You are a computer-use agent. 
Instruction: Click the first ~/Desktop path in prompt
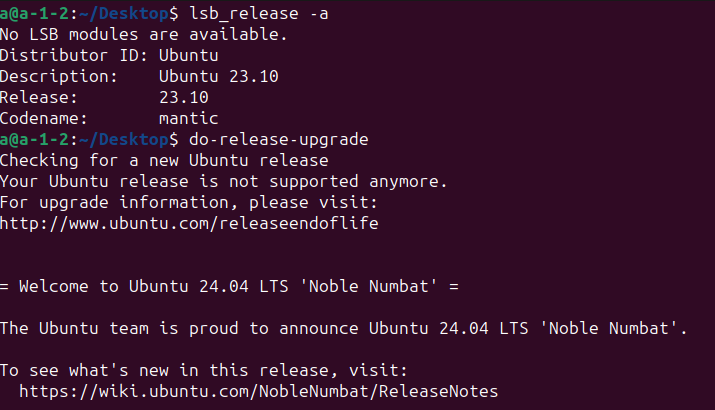coord(124,14)
